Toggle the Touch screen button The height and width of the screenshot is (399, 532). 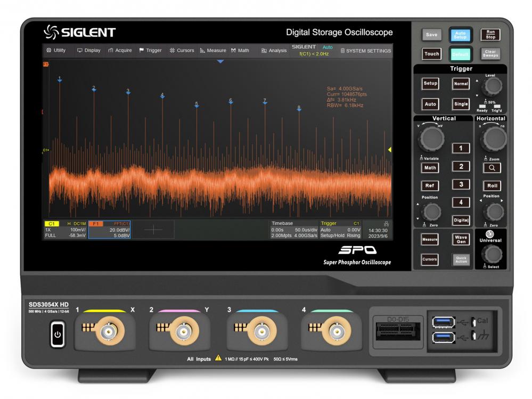(x=431, y=54)
